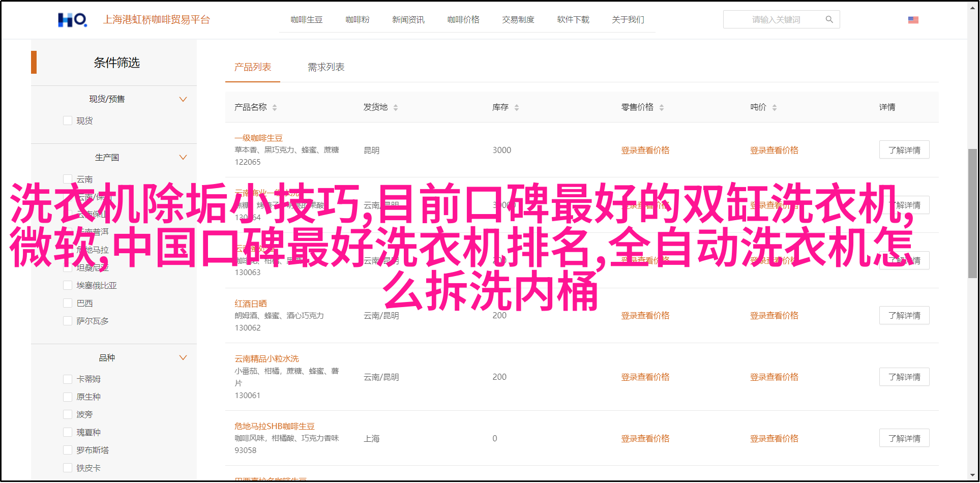The height and width of the screenshot is (483, 980).
Task: Open the 云南精品小粒水洗 product link
Action: point(266,359)
